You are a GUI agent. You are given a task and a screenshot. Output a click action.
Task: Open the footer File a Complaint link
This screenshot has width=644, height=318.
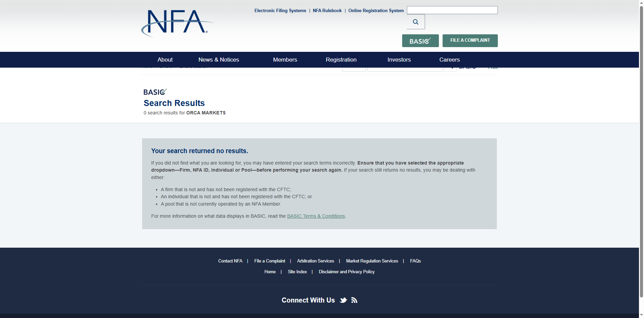pos(269,261)
